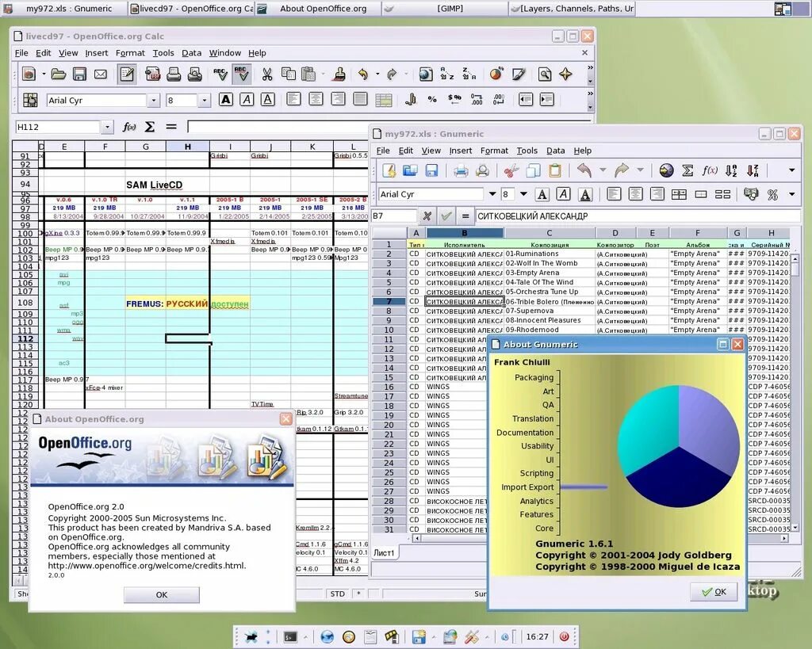Open Format menu in Gnumeric
812x649 pixels.
(494, 151)
